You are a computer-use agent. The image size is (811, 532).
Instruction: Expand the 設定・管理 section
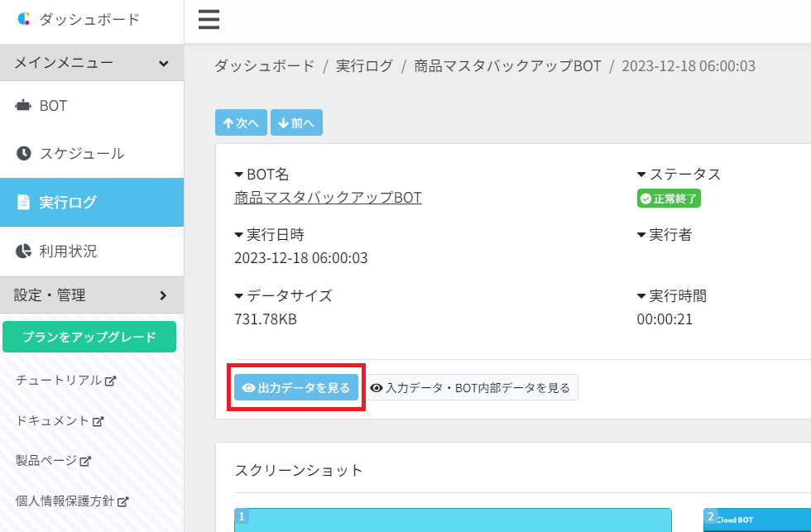point(92,295)
